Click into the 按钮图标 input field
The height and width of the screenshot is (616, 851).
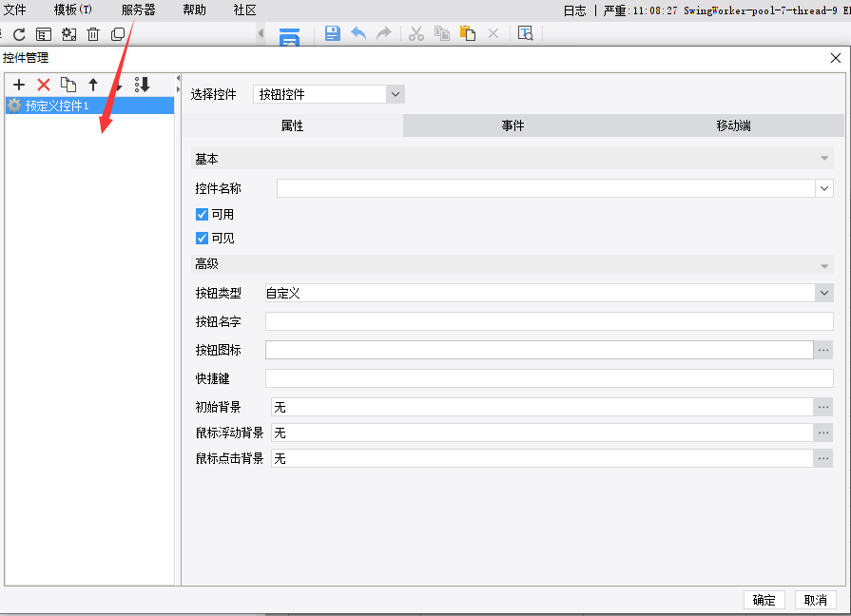pyautogui.click(x=539, y=350)
